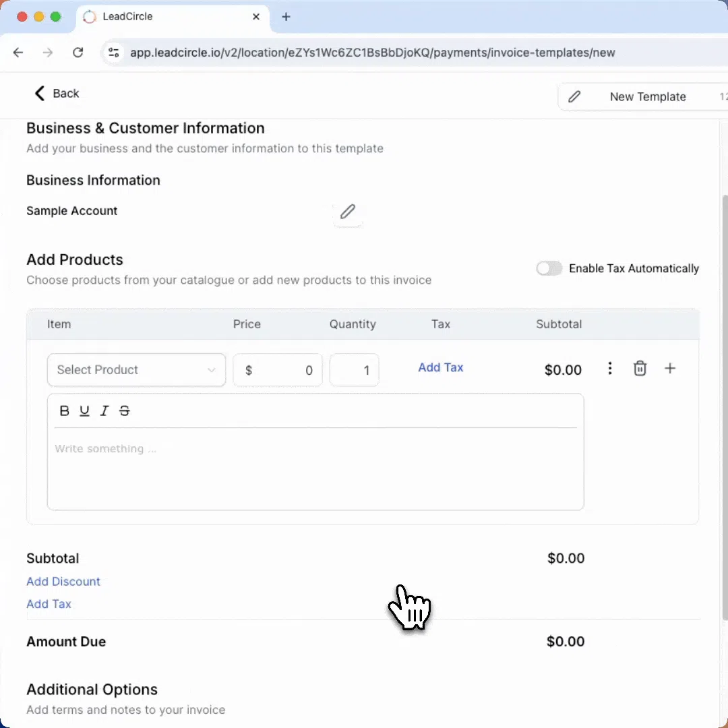Click the Add Discount link

[x=63, y=582]
